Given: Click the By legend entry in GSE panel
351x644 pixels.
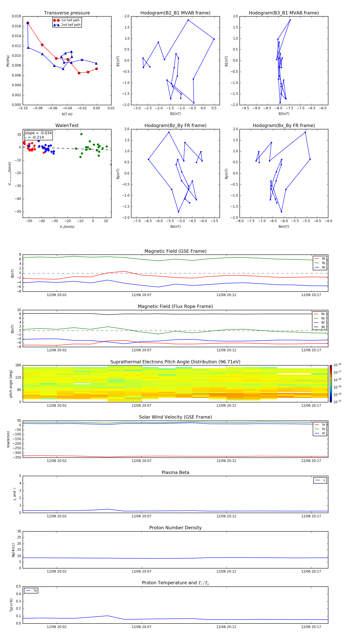Looking at the screenshot, I should [320, 263].
